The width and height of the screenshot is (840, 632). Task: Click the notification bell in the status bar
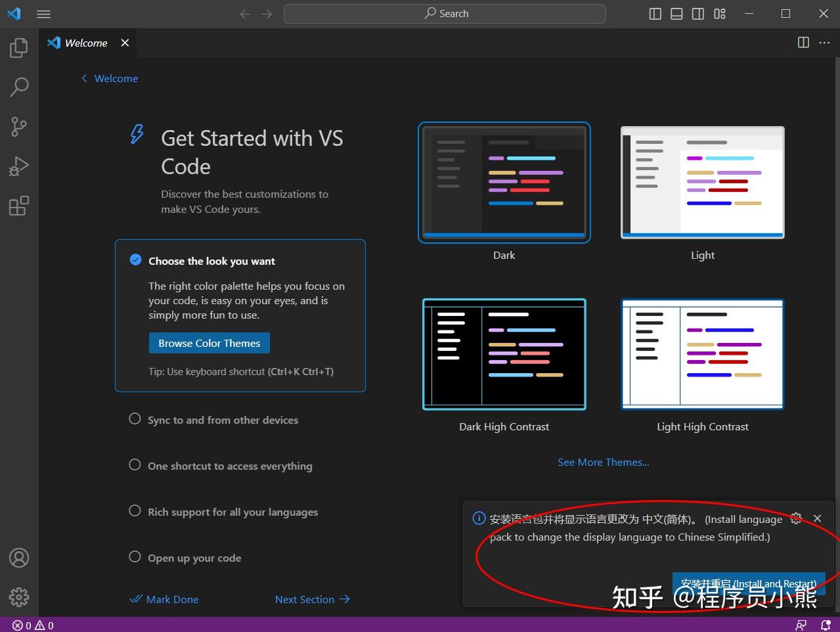pyautogui.click(x=824, y=625)
